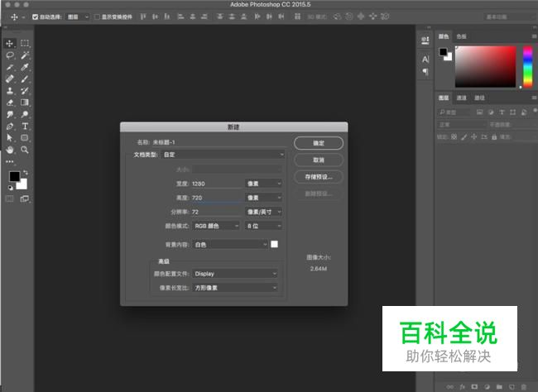Select the Lasso tool
Viewport: 538px width, 392px height.
click(10, 55)
